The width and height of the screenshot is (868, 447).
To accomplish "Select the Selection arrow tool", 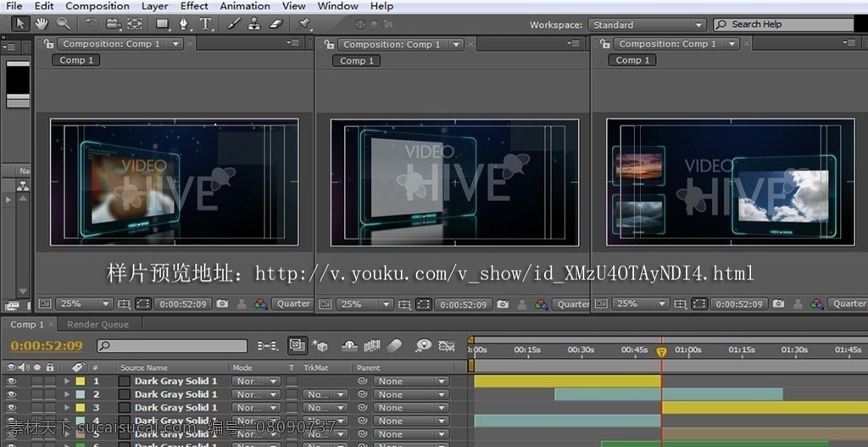I will pos(20,24).
